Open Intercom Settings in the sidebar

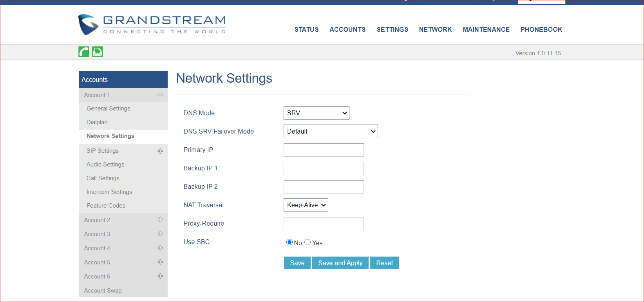pyautogui.click(x=109, y=192)
